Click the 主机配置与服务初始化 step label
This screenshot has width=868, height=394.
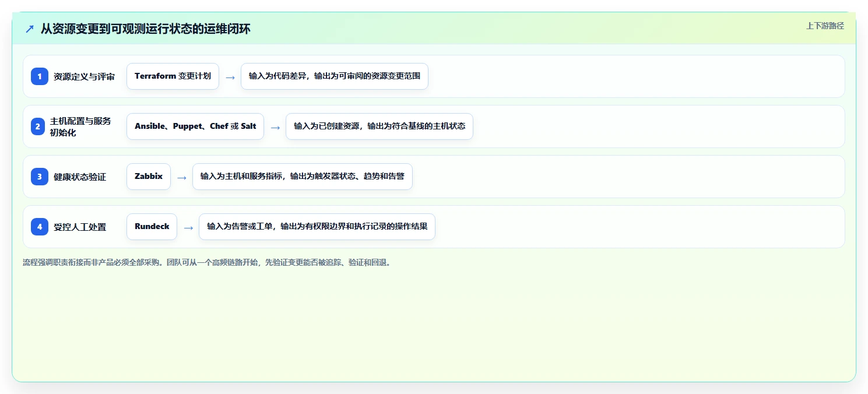[80, 126]
